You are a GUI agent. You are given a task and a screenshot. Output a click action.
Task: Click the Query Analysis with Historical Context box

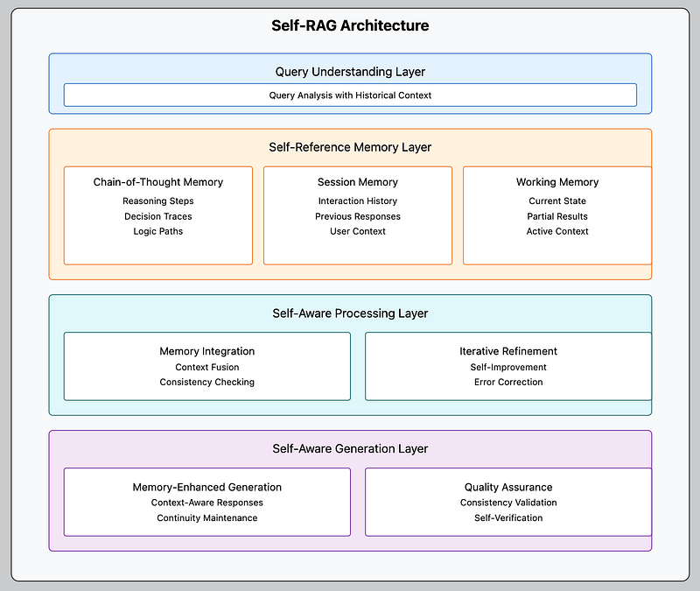[x=350, y=95]
